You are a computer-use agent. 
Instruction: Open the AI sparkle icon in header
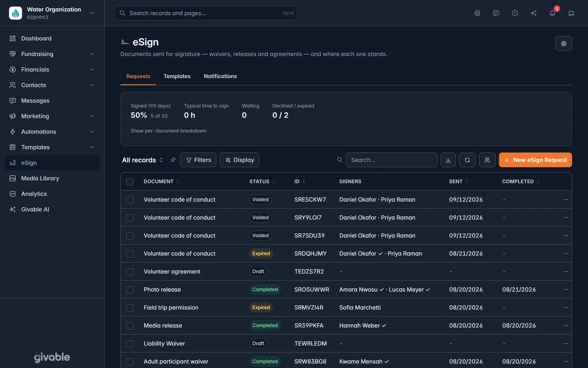click(x=534, y=13)
